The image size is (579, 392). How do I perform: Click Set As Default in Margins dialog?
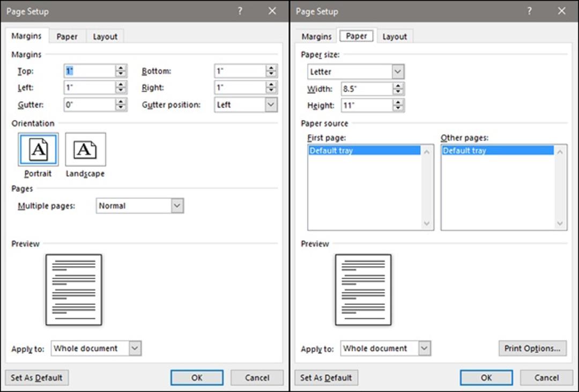tap(36, 378)
